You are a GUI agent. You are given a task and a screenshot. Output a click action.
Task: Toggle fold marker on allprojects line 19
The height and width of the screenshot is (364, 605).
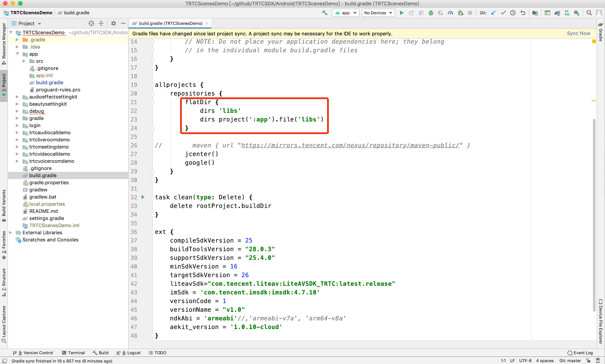point(152,85)
